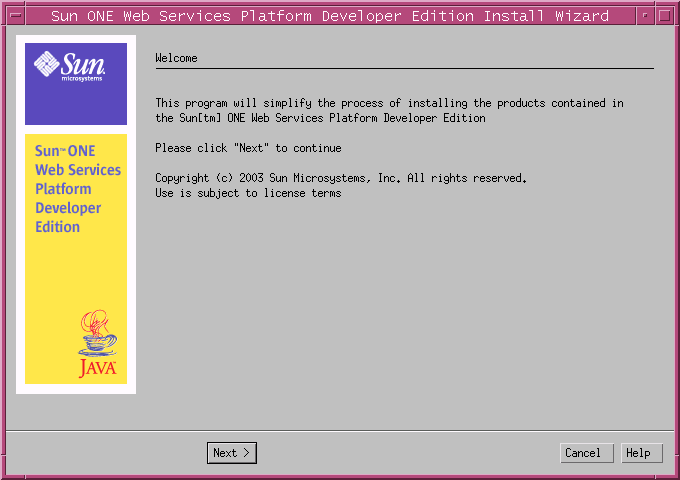Cancel the install wizard

tap(587, 453)
